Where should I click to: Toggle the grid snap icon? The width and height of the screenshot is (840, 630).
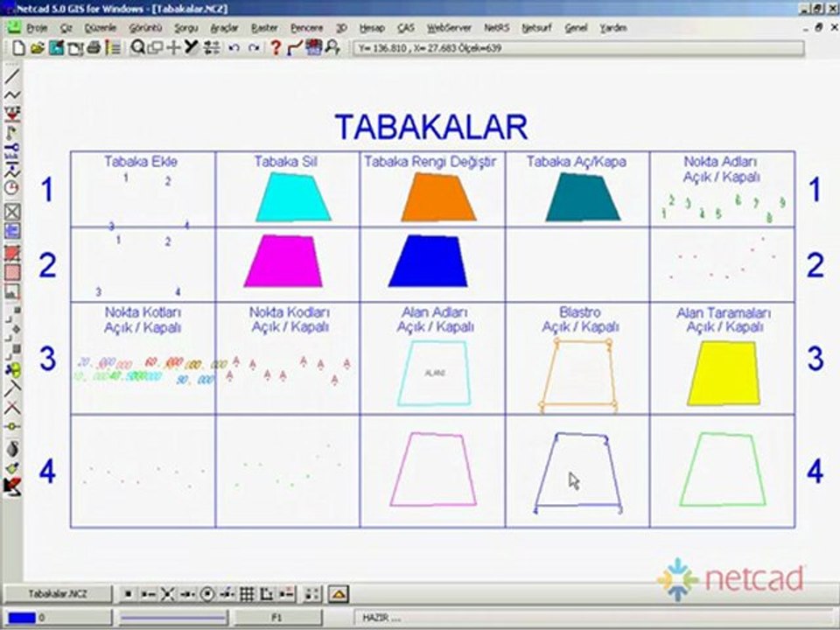click(x=247, y=593)
